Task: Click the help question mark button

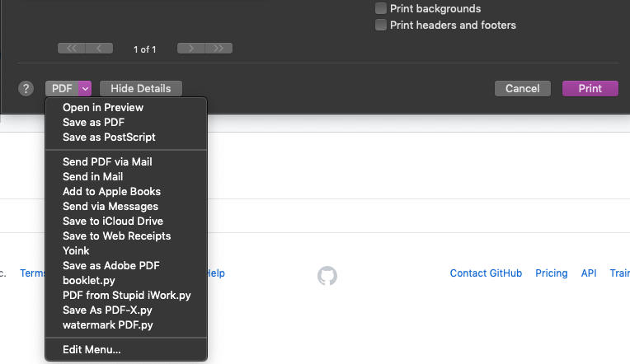Action: [x=26, y=88]
